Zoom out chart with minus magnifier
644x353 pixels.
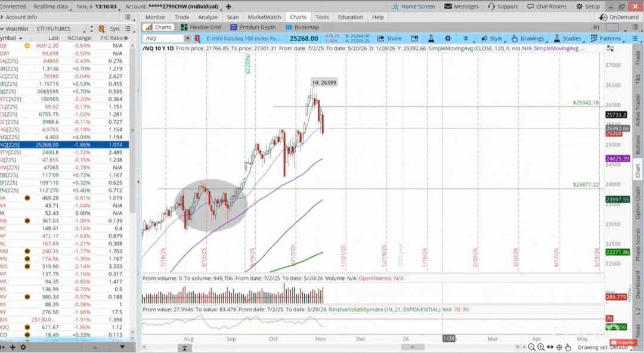pos(531,347)
